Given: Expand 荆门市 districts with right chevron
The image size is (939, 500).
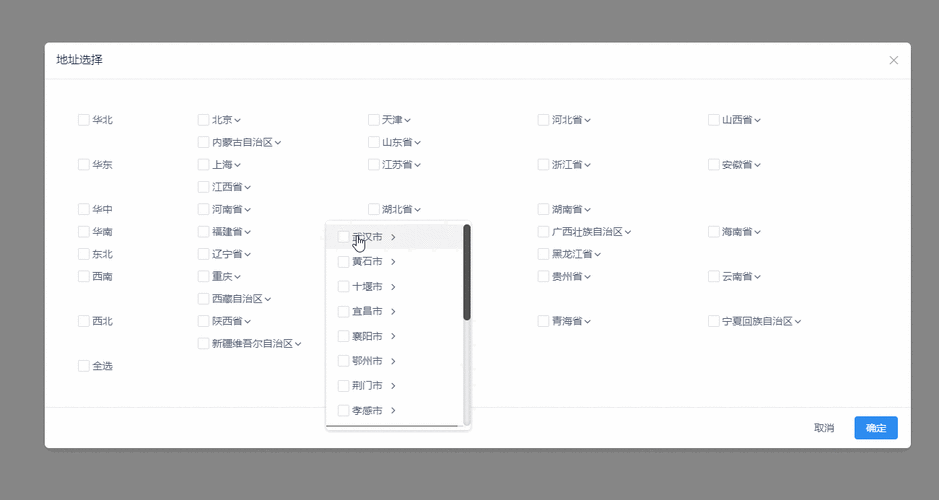Looking at the screenshot, I should pyautogui.click(x=393, y=386).
